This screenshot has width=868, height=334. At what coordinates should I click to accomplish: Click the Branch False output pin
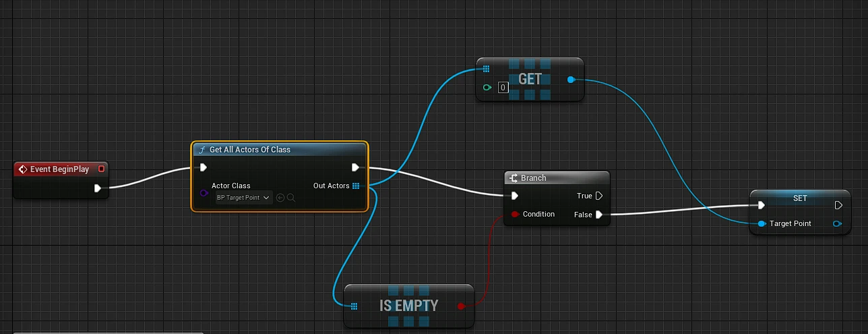coord(599,215)
